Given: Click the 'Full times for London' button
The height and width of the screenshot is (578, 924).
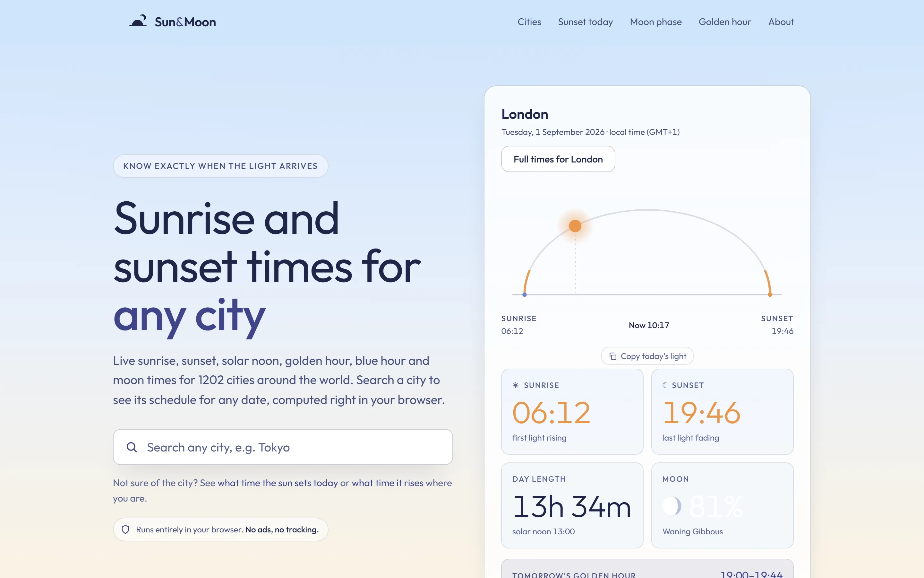Looking at the screenshot, I should pyautogui.click(x=558, y=159).
